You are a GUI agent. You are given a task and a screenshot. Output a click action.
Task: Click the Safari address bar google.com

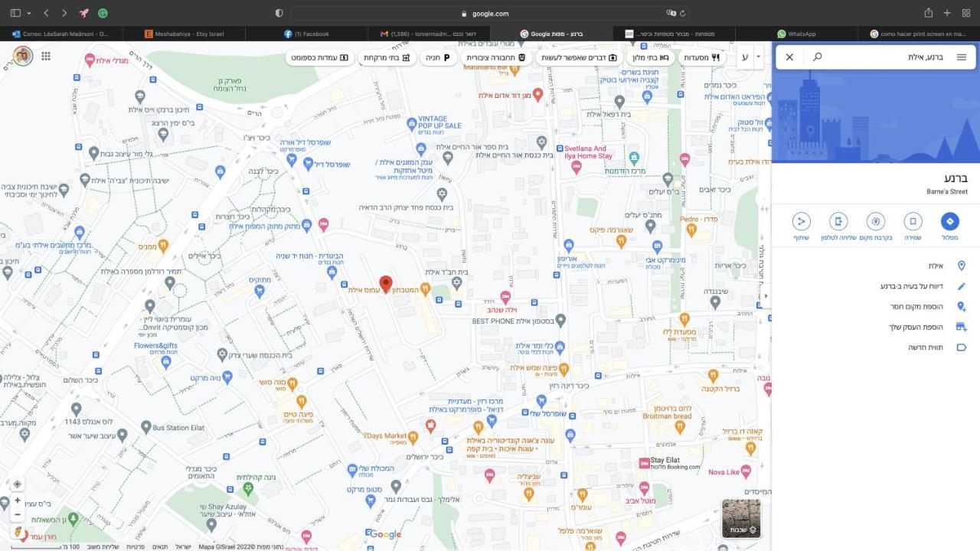tap(490, 13)
